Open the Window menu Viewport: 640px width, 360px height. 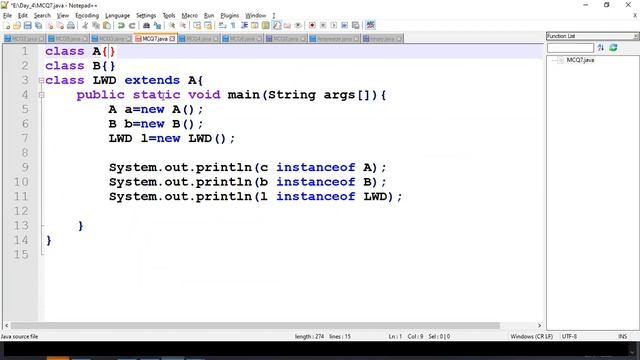tap(256, 16)
